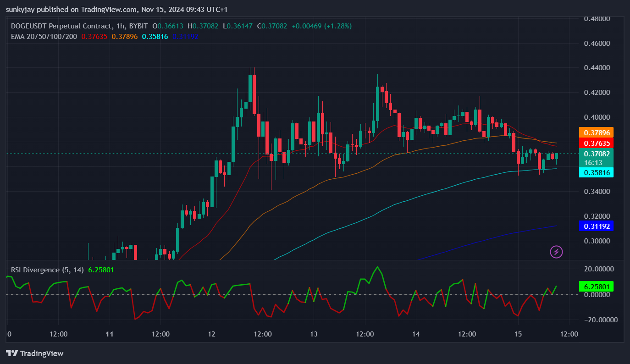Select the 0.34000 price axis label

coord(597,192)
